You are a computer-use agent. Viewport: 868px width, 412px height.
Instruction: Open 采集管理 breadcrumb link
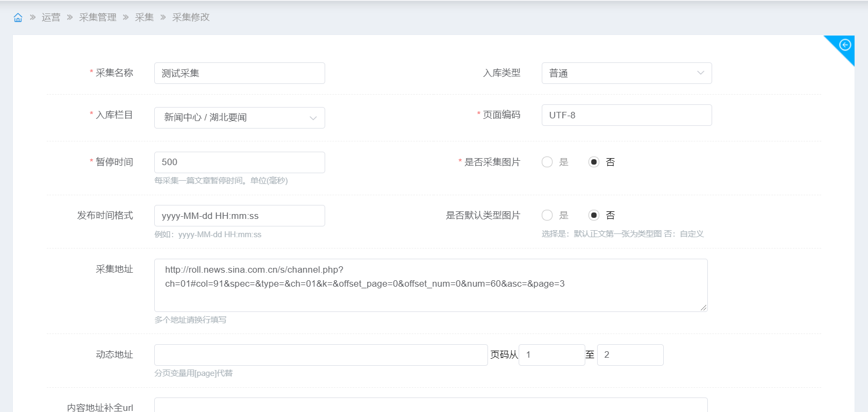coord(98,18)
